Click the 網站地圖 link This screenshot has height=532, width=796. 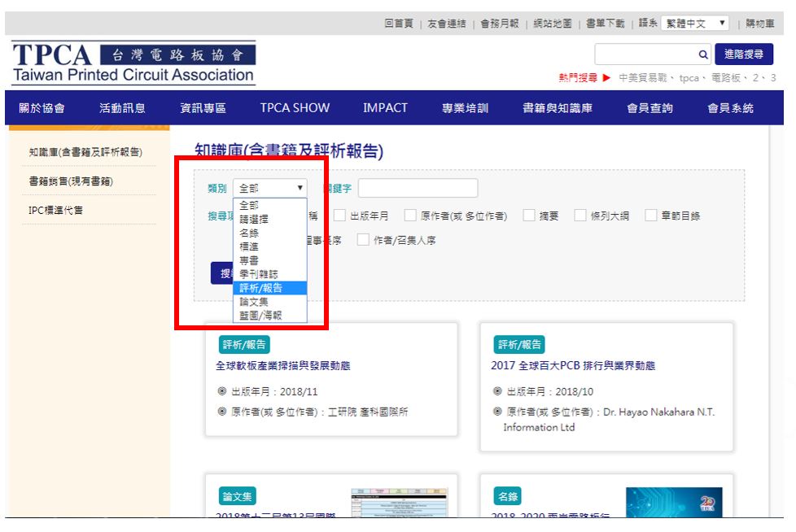553,24
